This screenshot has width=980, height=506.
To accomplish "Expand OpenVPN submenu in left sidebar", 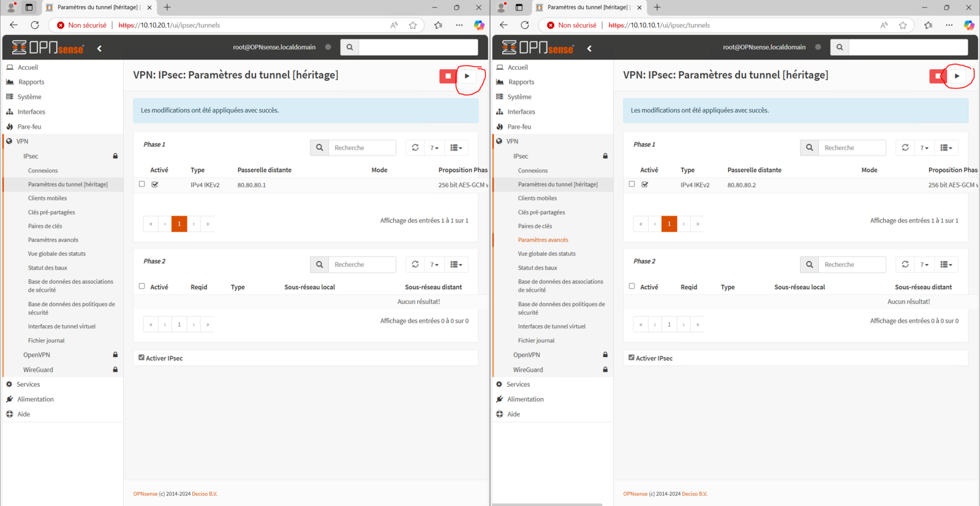I will click(x=37, y=355).
